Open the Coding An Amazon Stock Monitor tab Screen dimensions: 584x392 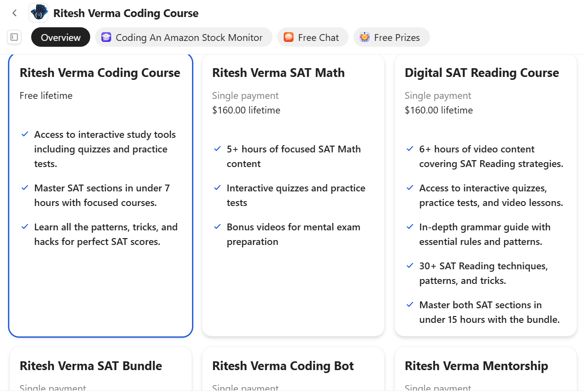183,37
